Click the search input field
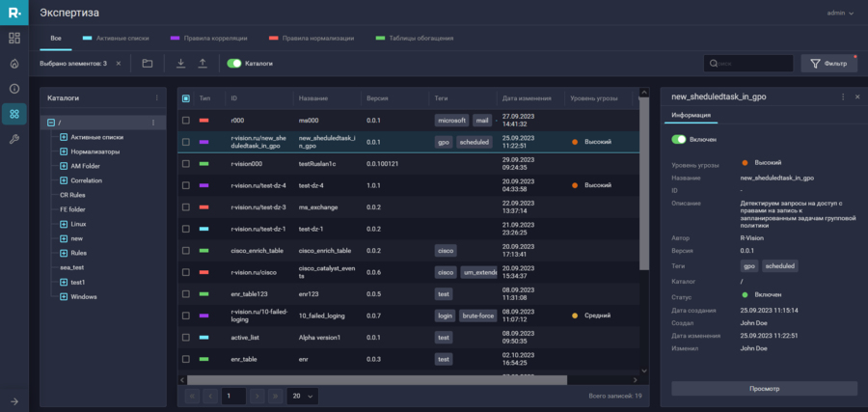Viewport: 868px width, 412px height. click(x=748, y=64)
